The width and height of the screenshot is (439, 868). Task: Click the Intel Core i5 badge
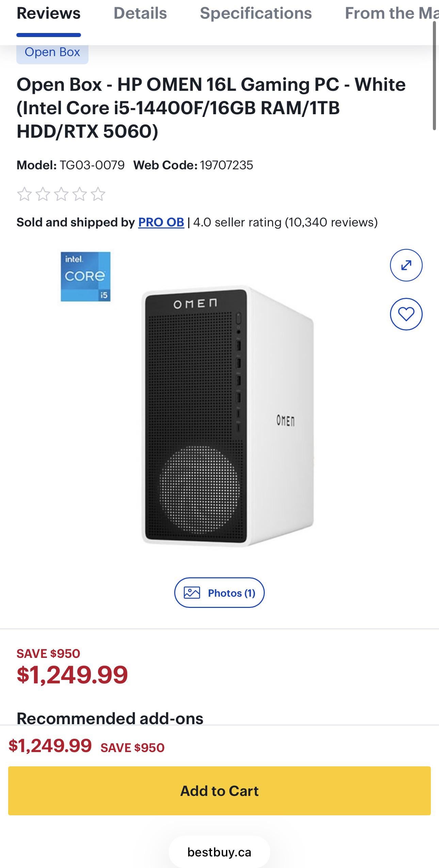[85, 276]
